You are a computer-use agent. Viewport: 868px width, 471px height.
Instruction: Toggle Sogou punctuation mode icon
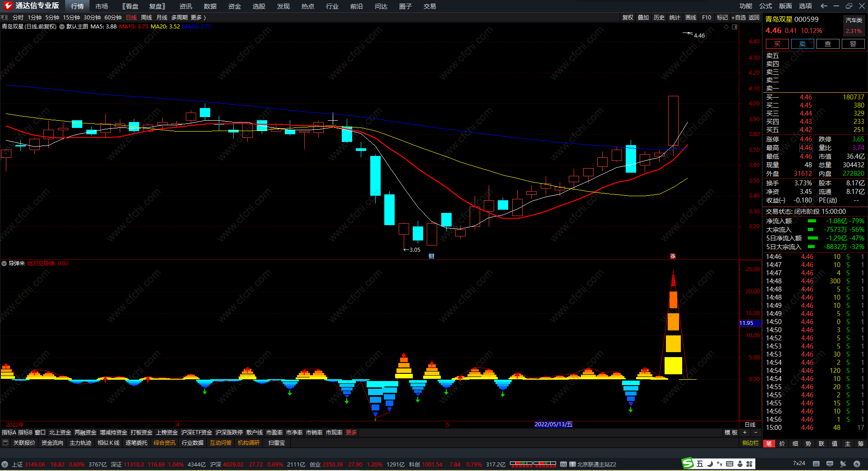click(719, 464)
